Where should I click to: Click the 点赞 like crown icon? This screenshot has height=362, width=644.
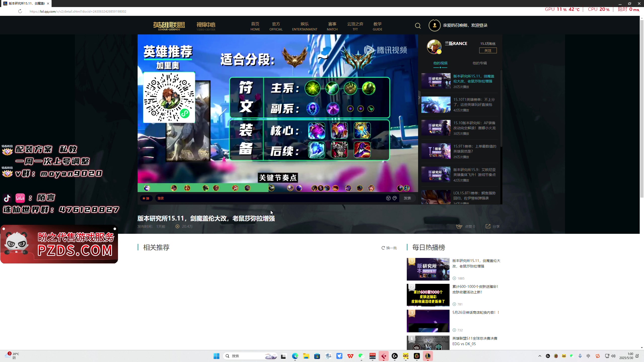click(x=459, y=227)
